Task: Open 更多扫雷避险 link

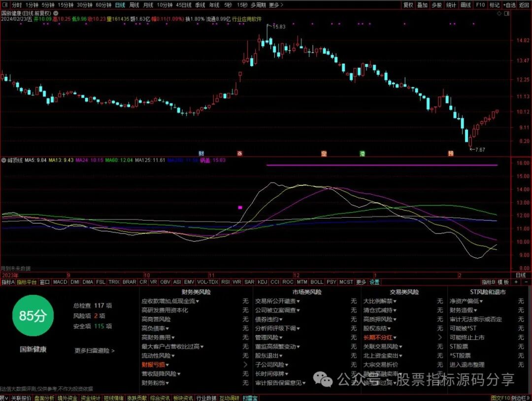Action: coord(94,350)
